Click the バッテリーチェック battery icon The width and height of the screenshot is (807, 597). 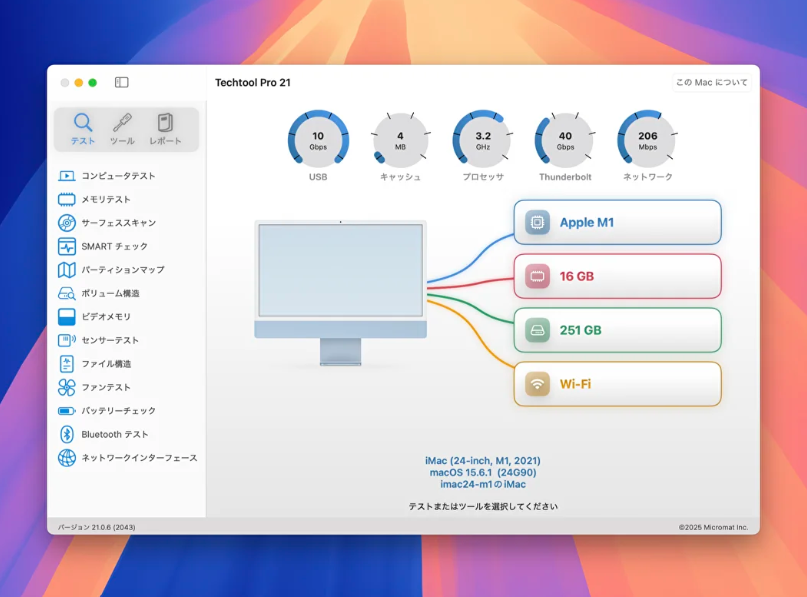pos(66,411)
